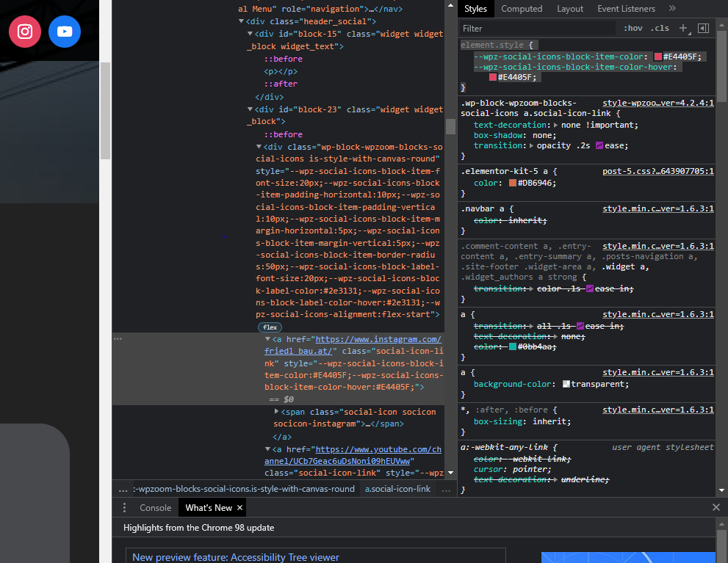Select a.social-icon-link in the breadcrumb
Viewport: 728px width, 563px height.
[397, 489]
